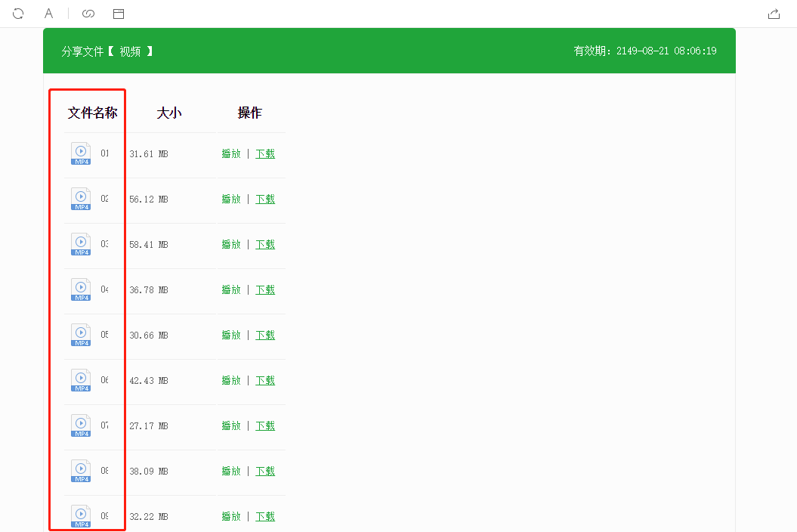The image size is (797, 532).
Task: Click the 56.12 MB size cell
Action: 148,199
